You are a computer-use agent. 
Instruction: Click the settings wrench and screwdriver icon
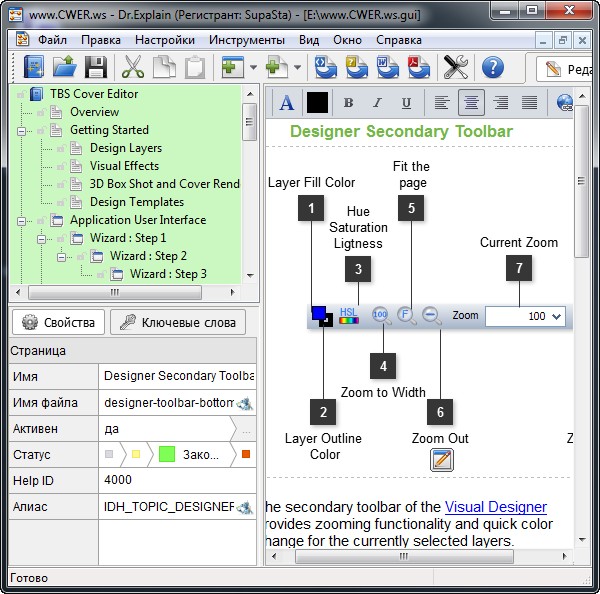click(x=456, y=67)
